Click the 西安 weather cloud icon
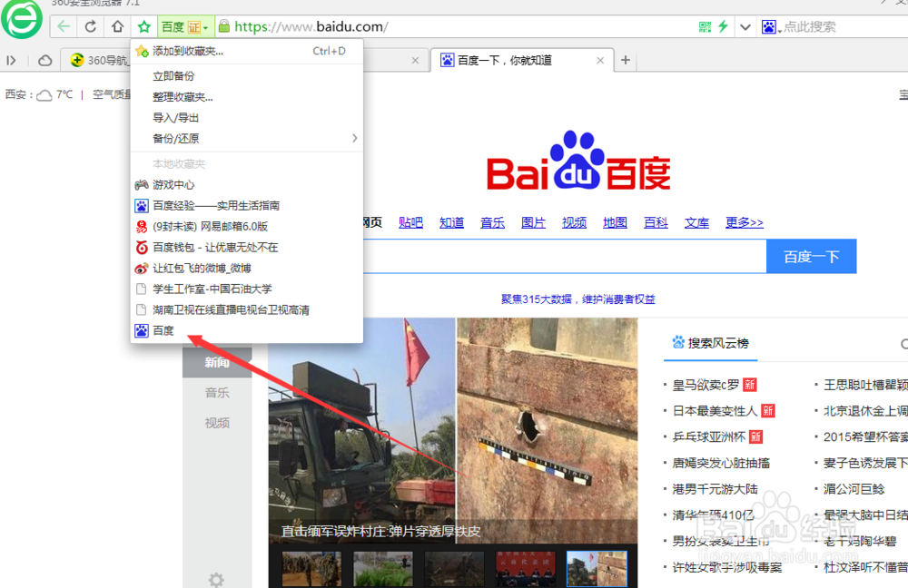This screenshot has width=908, height=588. pyautogui.click(x=44, y=95)
